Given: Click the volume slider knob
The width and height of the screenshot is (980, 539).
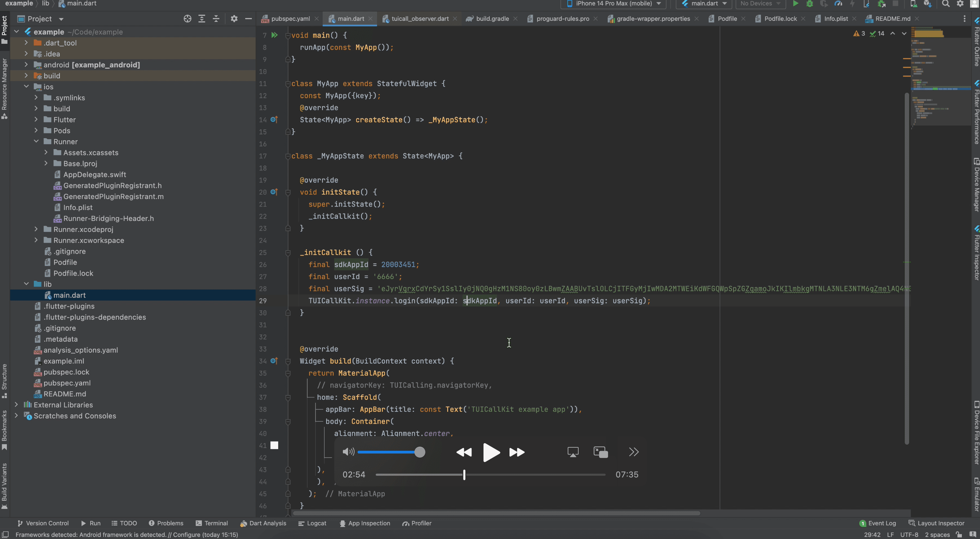Looking at the screenshot, I should [x=420, y=452].
